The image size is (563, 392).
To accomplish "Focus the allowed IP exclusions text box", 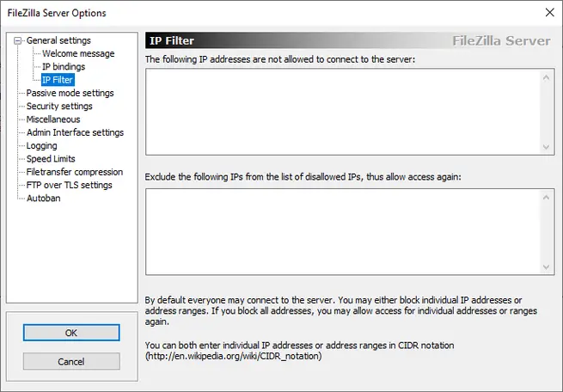I will click(342, 231).
